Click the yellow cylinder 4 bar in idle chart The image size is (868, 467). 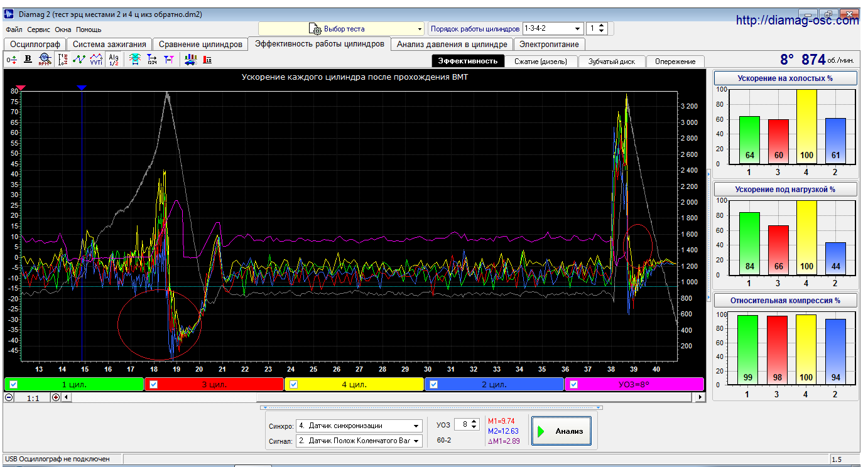[806, 126]
